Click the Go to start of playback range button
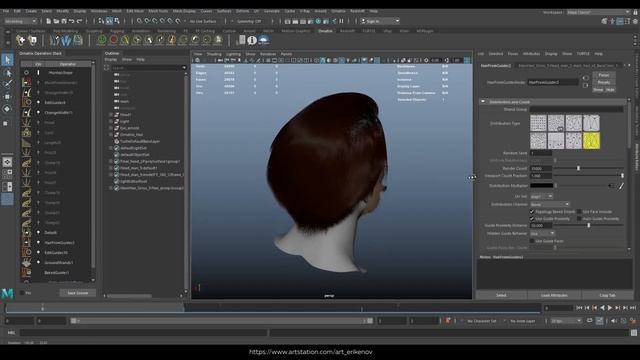Image resolution: width=640 pixels, height=360 pixels. (x=579, y=308)
